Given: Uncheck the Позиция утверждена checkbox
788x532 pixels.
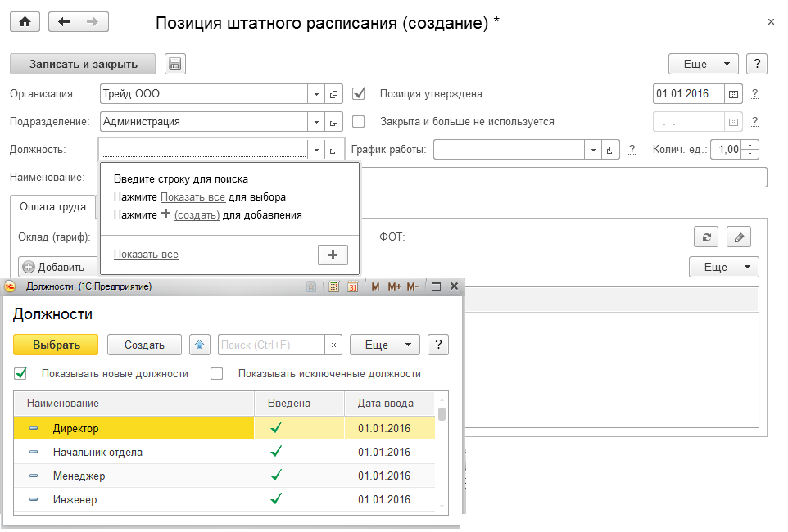Looking at the screenshot, I should pos(358,94).
